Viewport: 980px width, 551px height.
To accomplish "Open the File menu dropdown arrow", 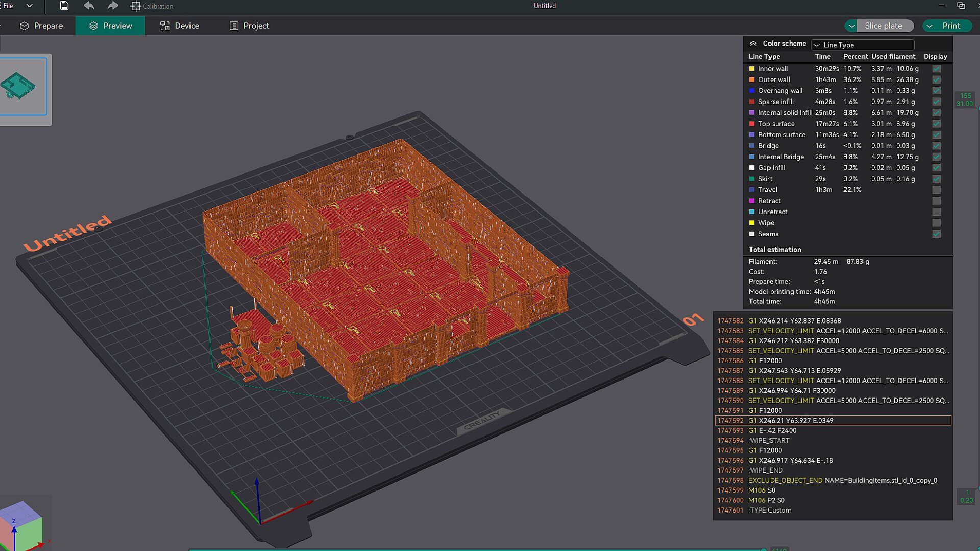I will pos(30,6).
